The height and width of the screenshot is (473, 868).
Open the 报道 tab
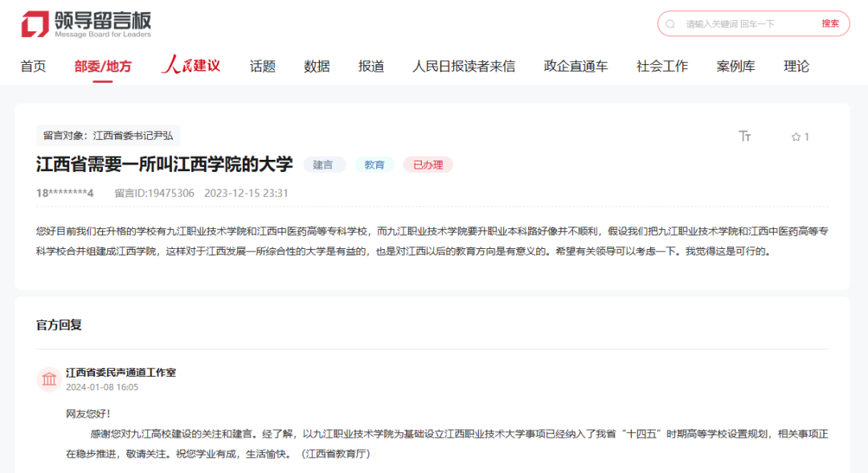pos(370,66)
